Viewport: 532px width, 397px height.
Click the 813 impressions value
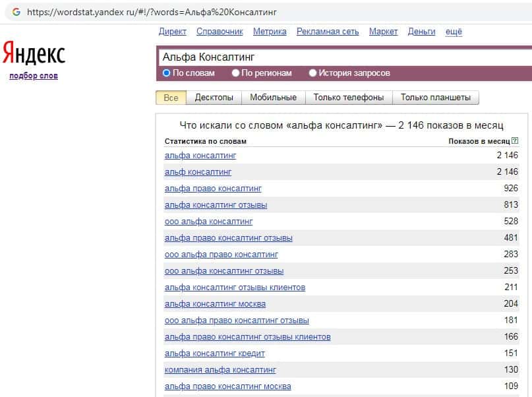pyautogui.click(x=511, y=204)
